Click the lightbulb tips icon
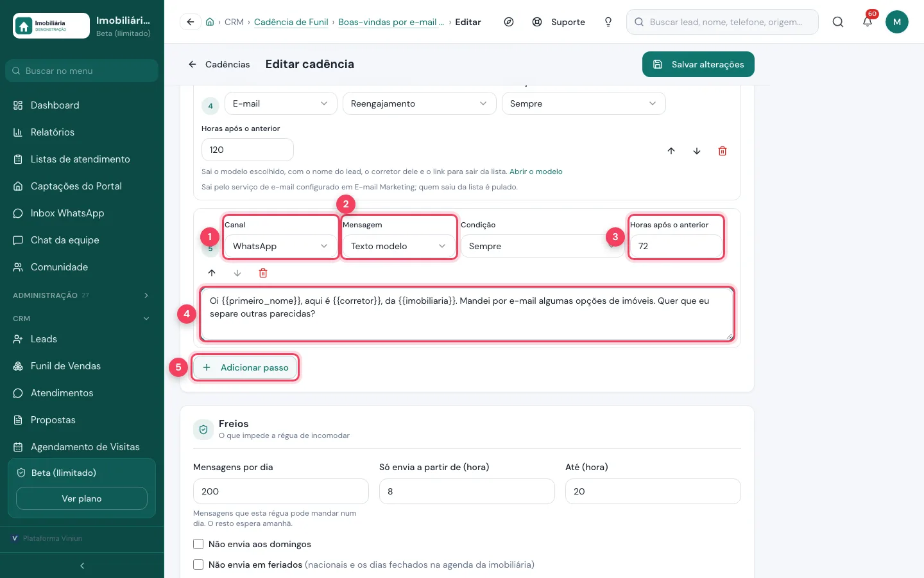Image resolution: width=924 pixels, height=578 pixels. point(608,22)
